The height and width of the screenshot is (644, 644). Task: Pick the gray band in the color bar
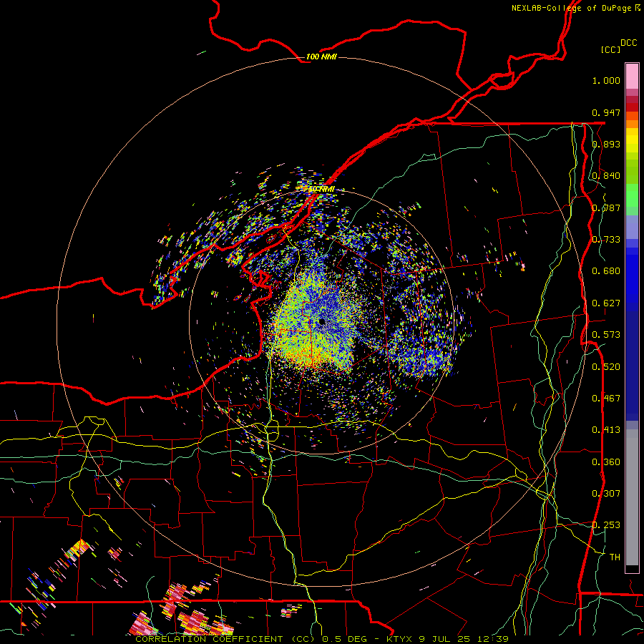632,497
